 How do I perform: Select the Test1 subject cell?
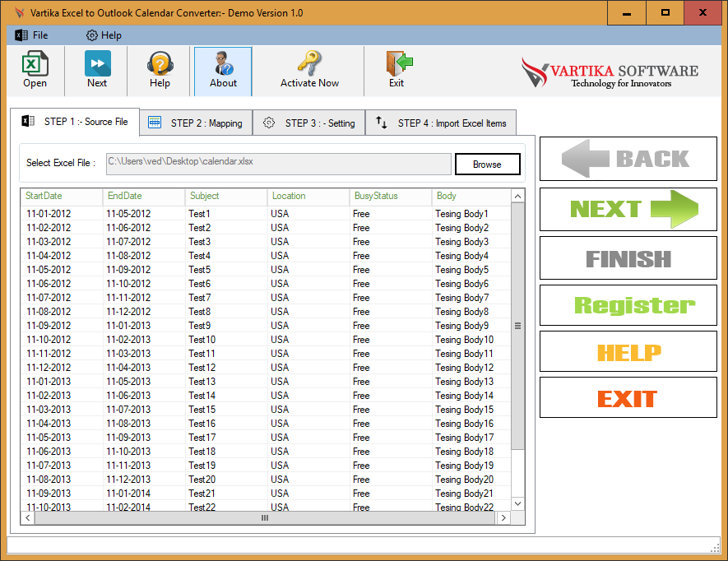[226, 214]
